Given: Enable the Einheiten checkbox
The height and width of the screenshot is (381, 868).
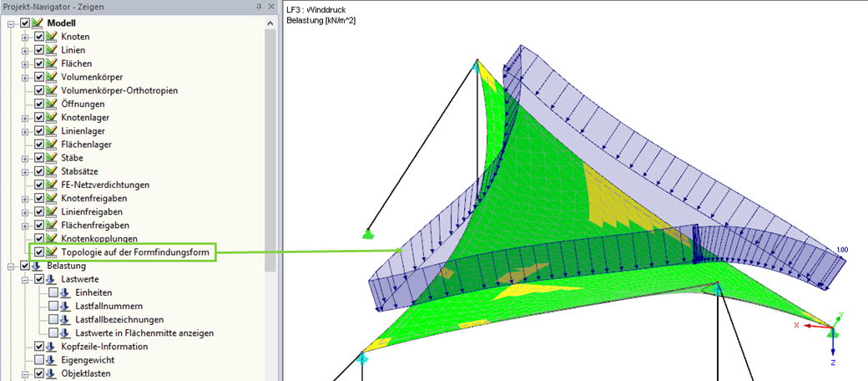Looking at the screenshot, I should tap(53, 293).
